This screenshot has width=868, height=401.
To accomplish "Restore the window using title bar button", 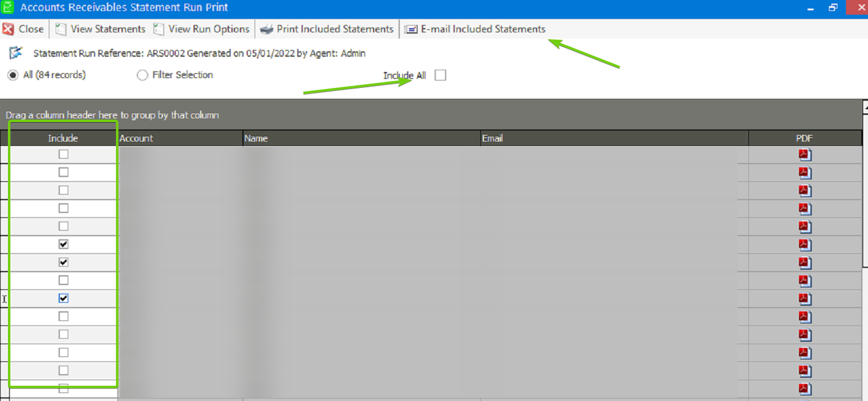I will click(x=833, y=8).
